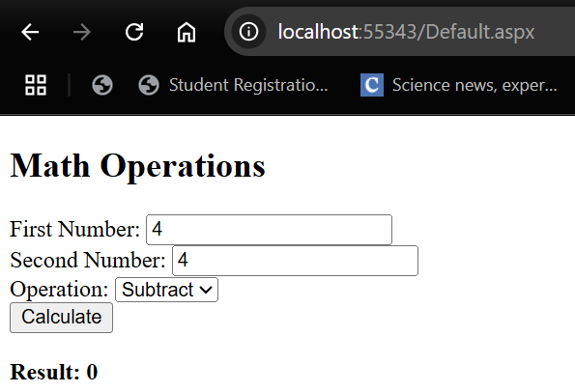Focus the address bar showing localhost:55343/Default.aspx

pos(406,32)
